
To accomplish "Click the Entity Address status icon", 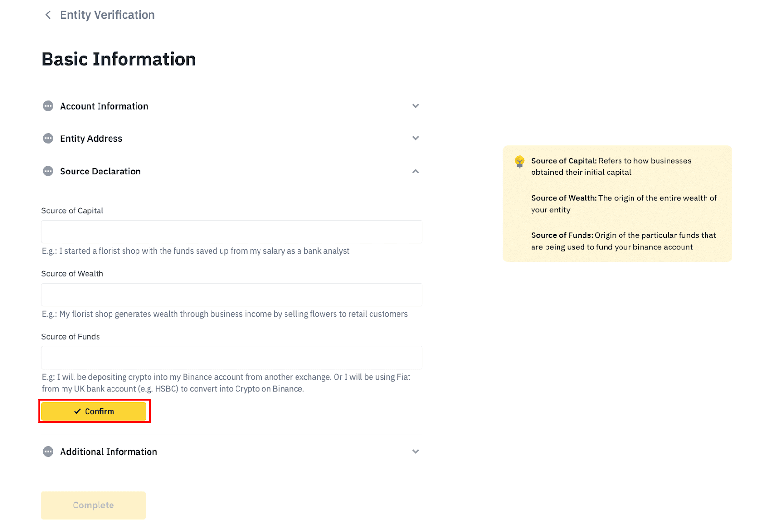I will tap(48, 138).
